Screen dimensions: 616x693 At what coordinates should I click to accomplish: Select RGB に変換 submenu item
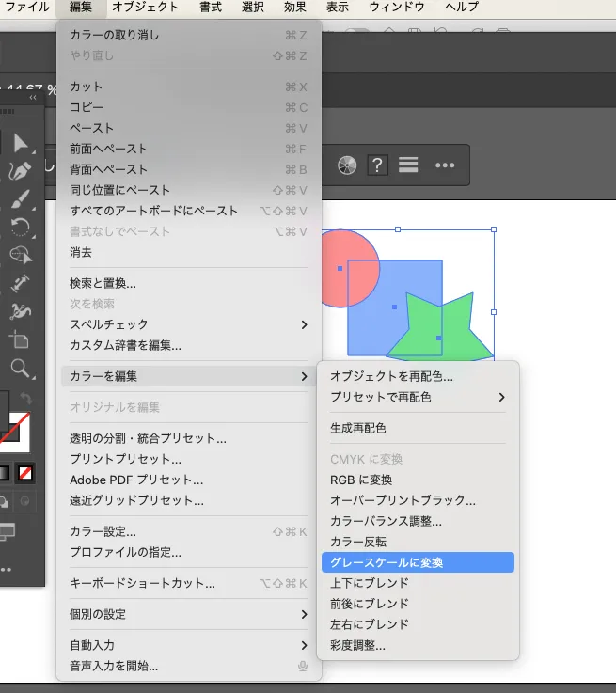click(418, 480)
